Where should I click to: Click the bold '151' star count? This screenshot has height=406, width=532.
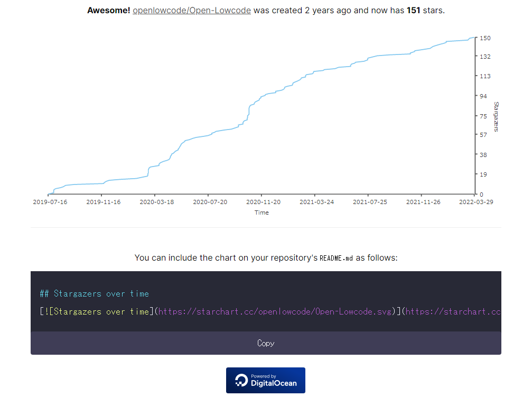[x=414, y=11]
